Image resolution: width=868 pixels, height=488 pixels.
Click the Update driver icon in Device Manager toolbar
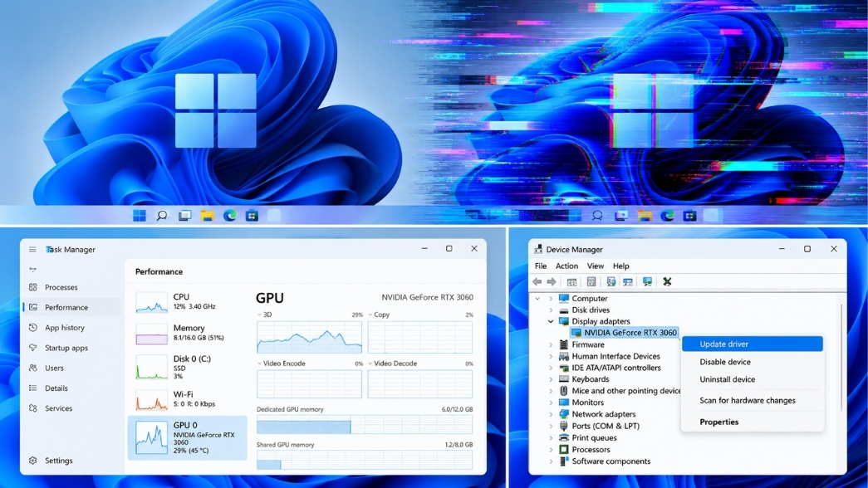611,282
